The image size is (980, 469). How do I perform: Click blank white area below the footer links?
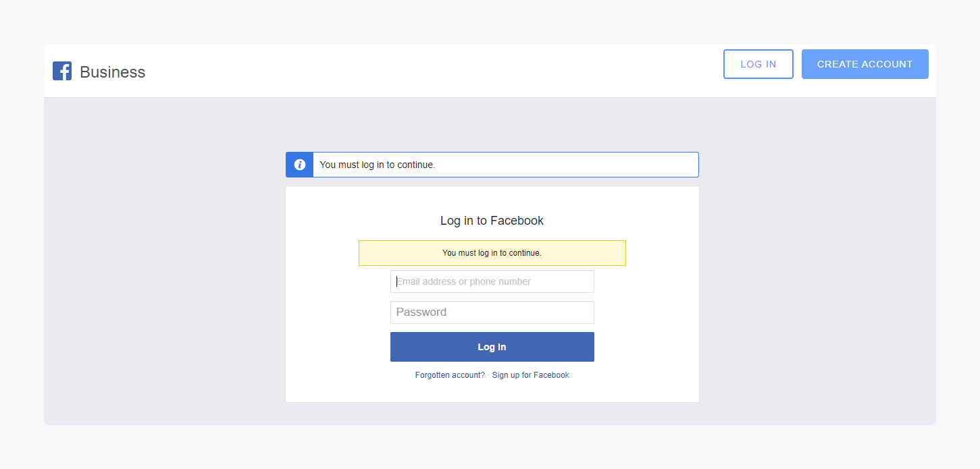(492, 391)
